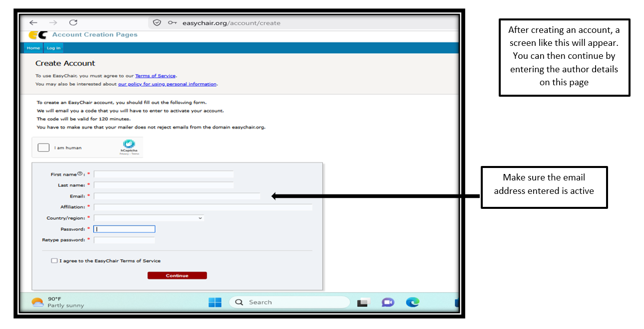
Task: Click the 'valid for 120 minutes' line
Action: tap(84, 119)
